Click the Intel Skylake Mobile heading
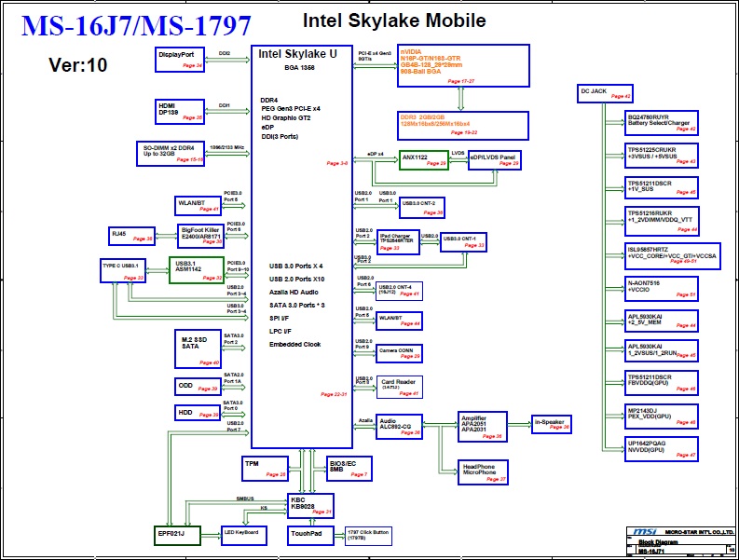 point(394,20)
